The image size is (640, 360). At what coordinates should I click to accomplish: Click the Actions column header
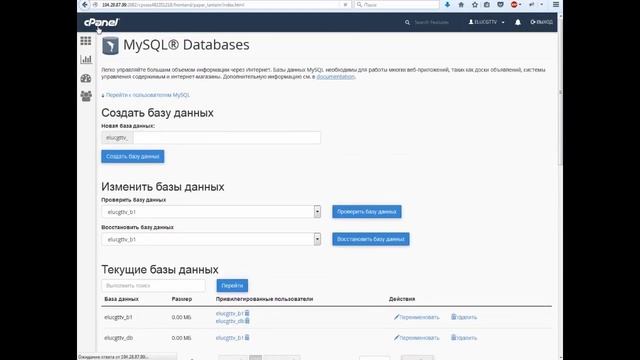[x=402, y=299]
